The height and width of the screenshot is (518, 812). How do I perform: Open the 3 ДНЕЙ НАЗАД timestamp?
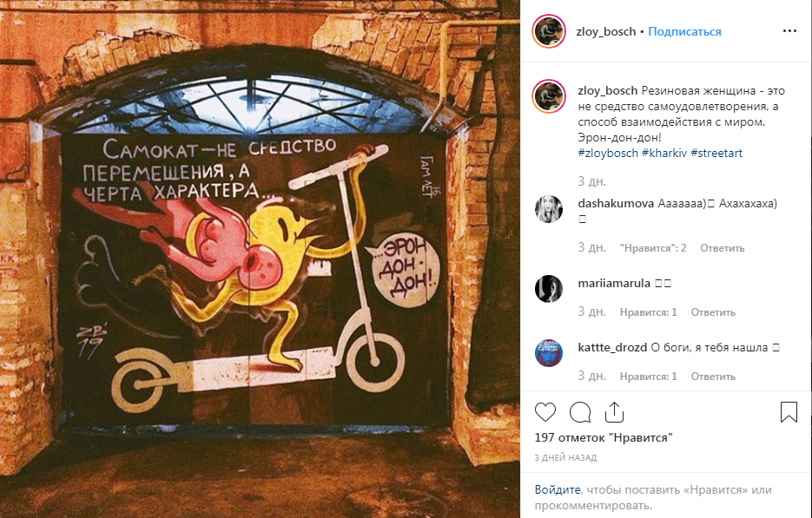[565, 457]
